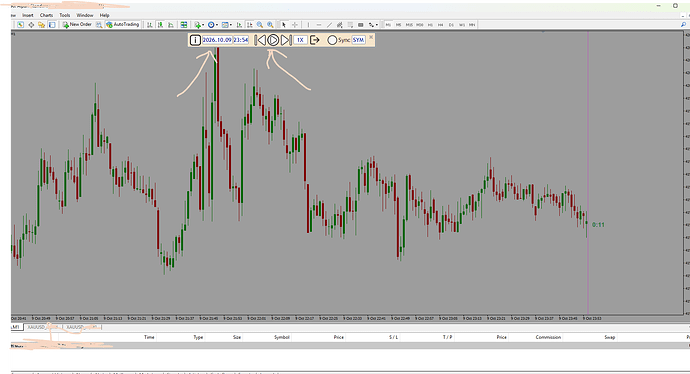Open the Charts menu

click(x=46, y=15)
